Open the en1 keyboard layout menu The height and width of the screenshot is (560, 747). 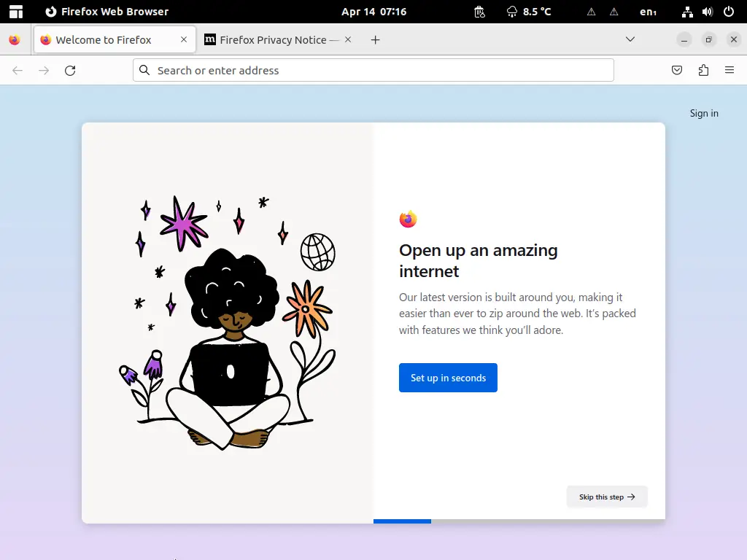648,12
